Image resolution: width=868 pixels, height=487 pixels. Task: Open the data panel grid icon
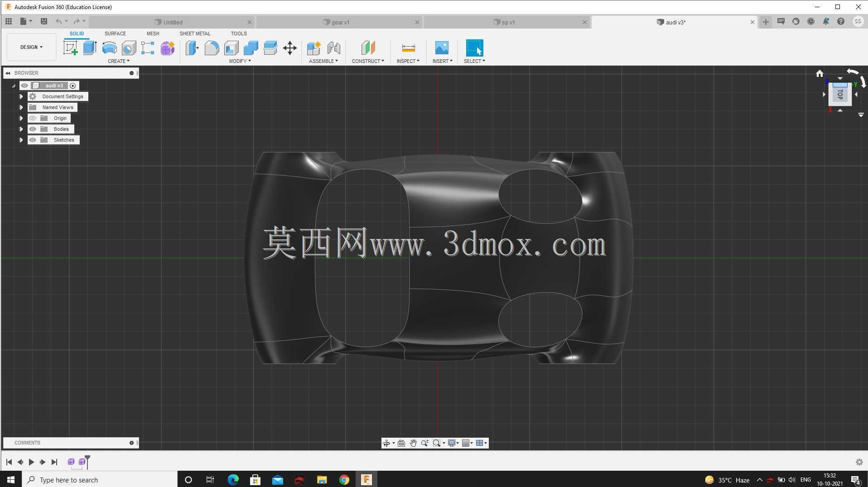(x=9, y=21)
